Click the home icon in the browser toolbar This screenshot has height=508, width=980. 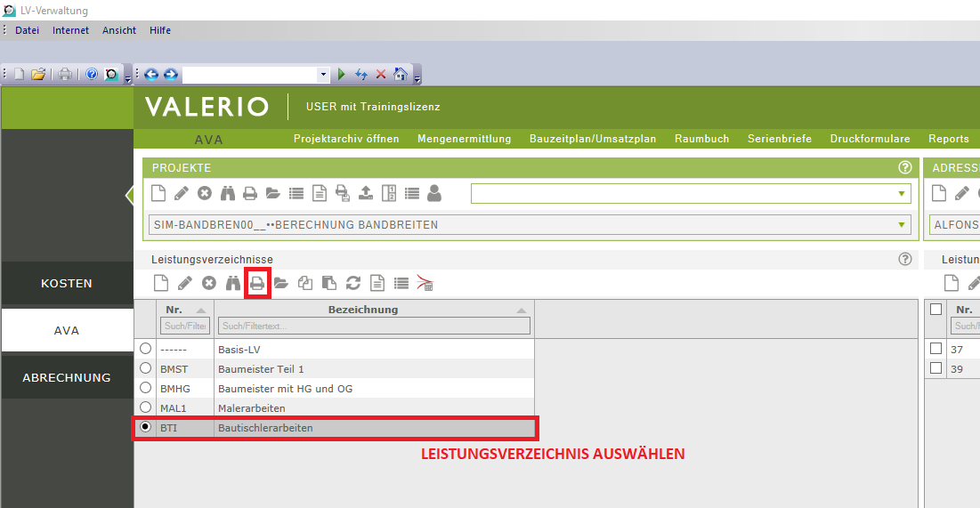click(401, 75)
